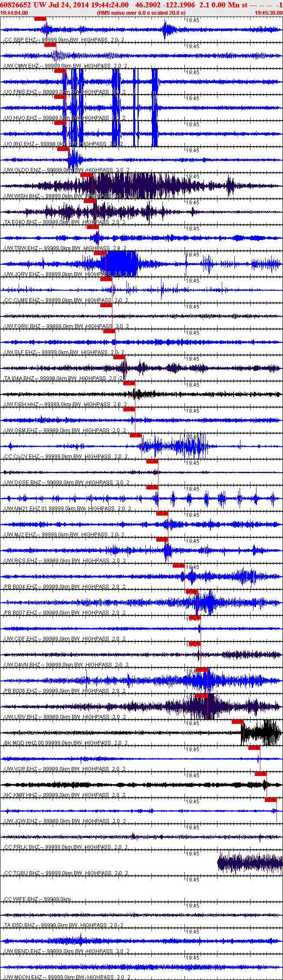Click the RMS noise scaling note in header
The height and width of the screenshot is (980, 283).
141,13
